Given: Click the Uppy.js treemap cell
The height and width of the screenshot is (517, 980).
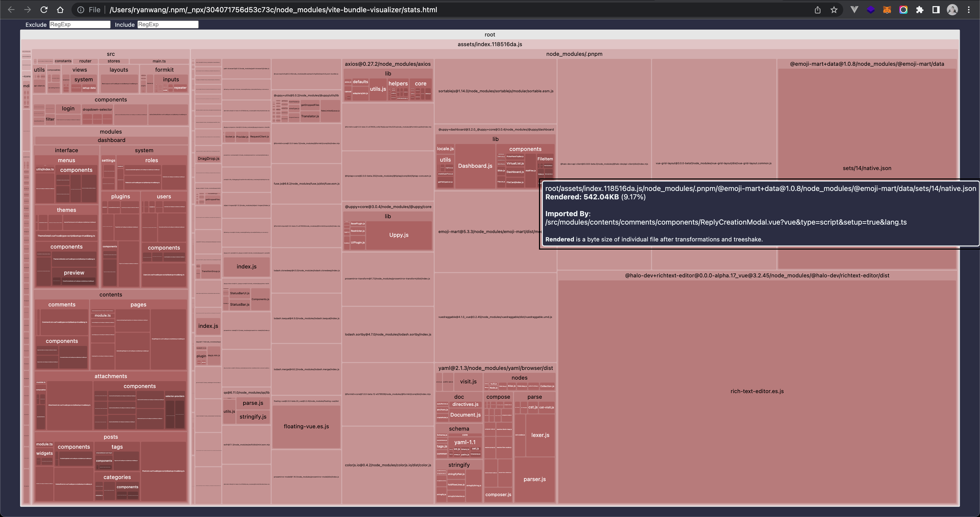Looking at the screenshot, I should [x=398, y=235].
